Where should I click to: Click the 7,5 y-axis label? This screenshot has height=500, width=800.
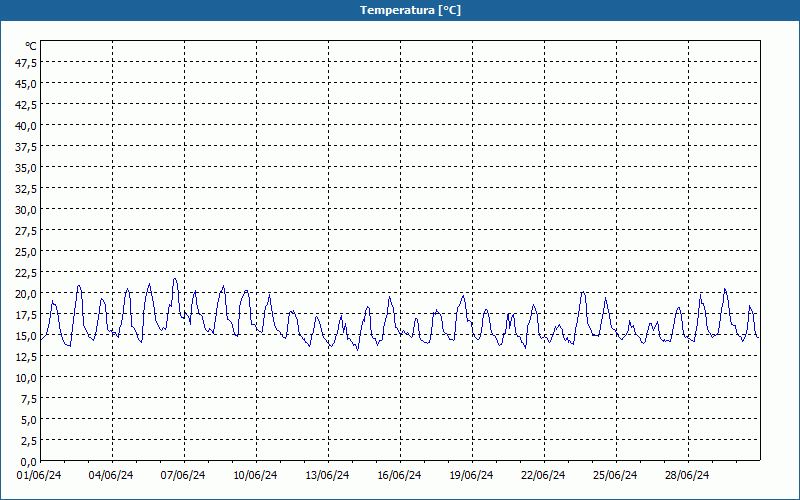pos(29,399)
